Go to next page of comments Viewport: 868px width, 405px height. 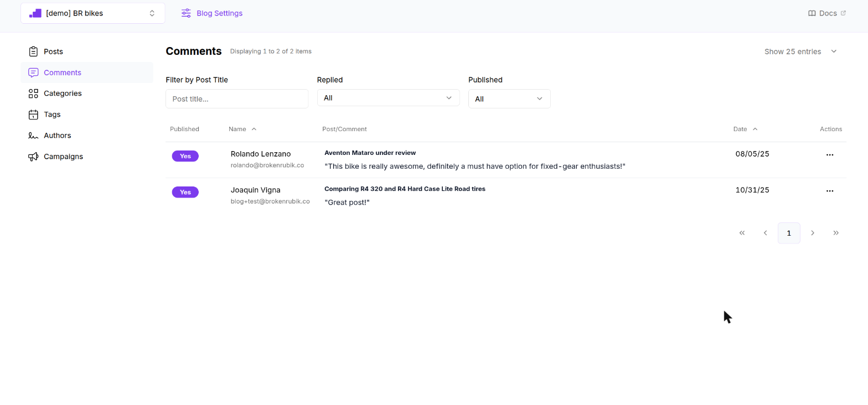812,233
